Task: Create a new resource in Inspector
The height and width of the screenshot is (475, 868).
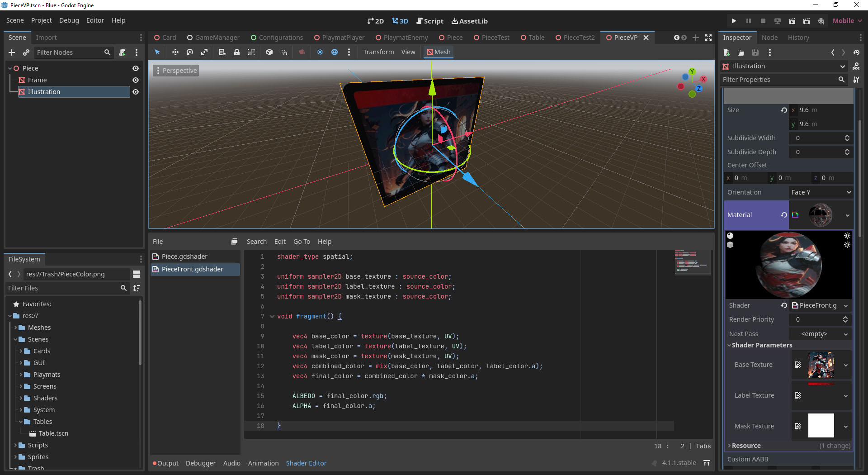Action: pyautogui.click(x=726, y=52)
